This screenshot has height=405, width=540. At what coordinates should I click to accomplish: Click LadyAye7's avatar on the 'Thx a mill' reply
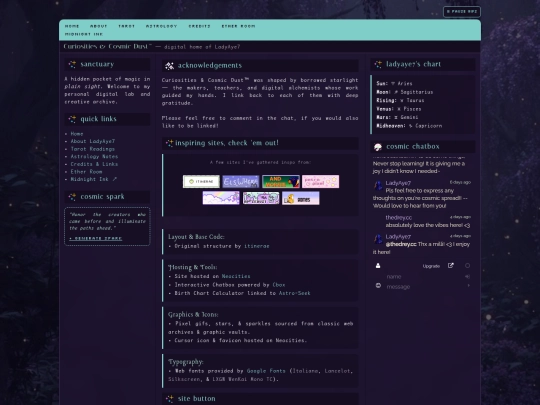[378, 239]
